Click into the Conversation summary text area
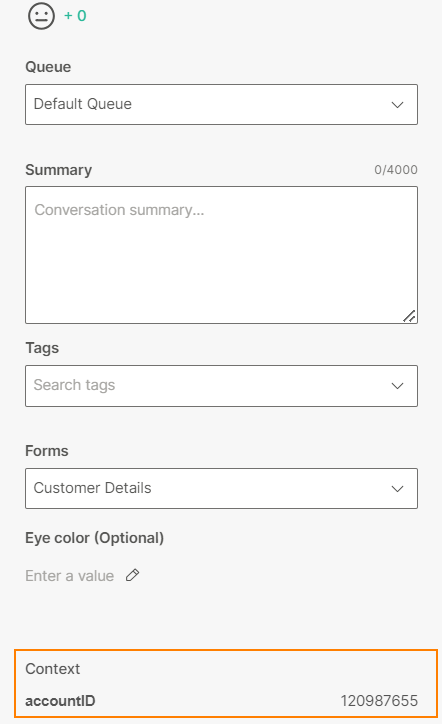Image resolution: width=442 pixels, height=724 pixels. point(222,255)
